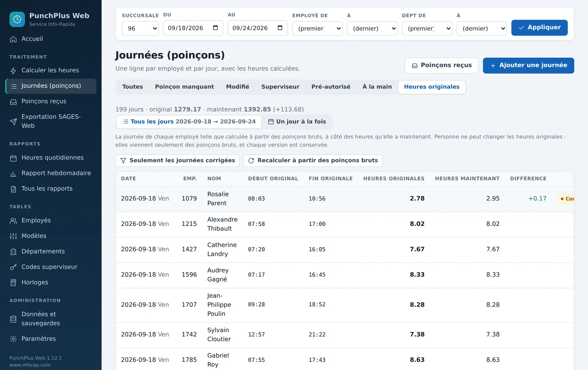This screenshot has width=588, height=370.
Task: Click the Appliquer button
Action: [x=539, y=28]
